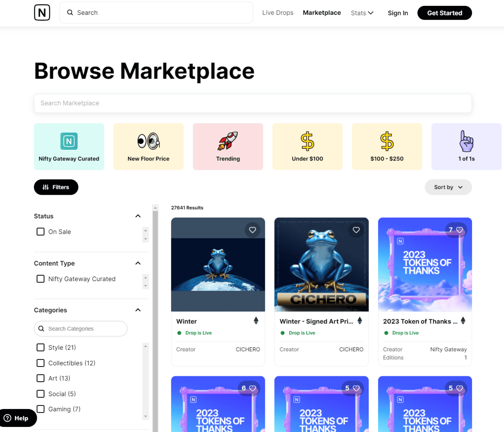The width and height of the screenshot is (504, 432).
Task: Collapse the Status filter section
Action: (x=138, y=216)
